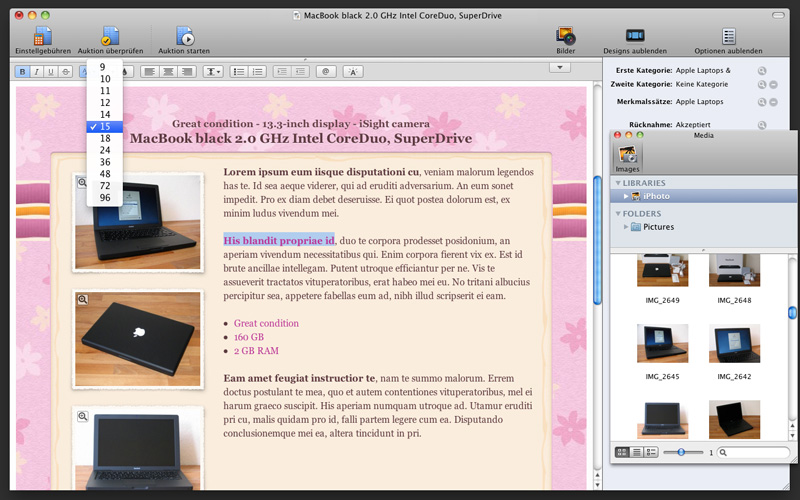Click Media window scroll down arrow
The width and height of the screenshot is (800, 500).
[792, 435]
